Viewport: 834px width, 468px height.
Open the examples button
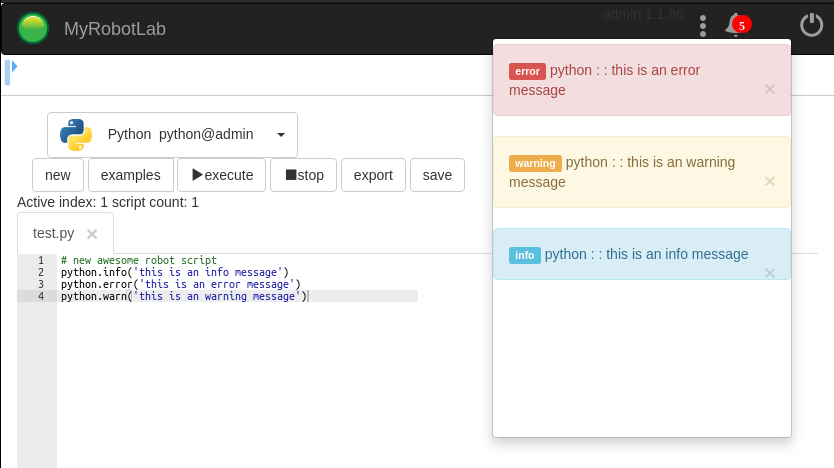coord(131,175)
